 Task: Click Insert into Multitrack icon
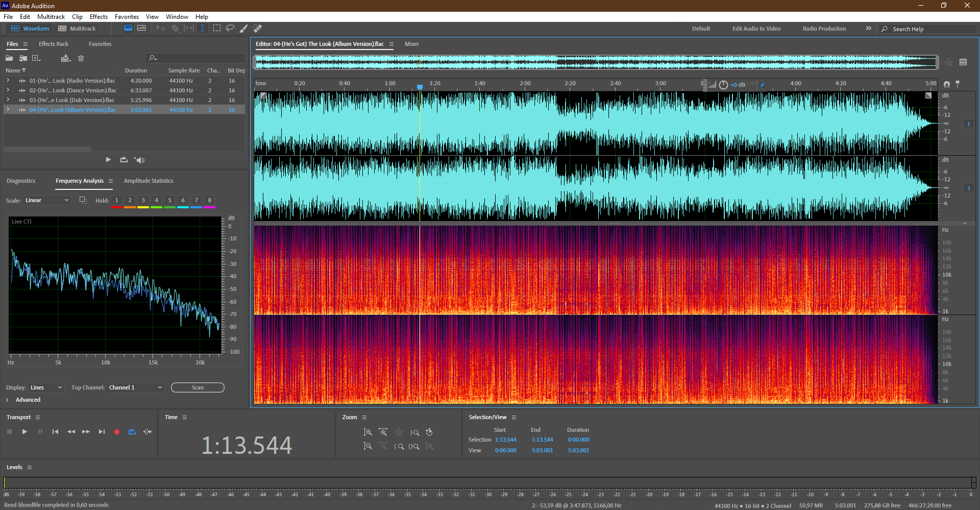pyautogui.click(x=66, y=58)
